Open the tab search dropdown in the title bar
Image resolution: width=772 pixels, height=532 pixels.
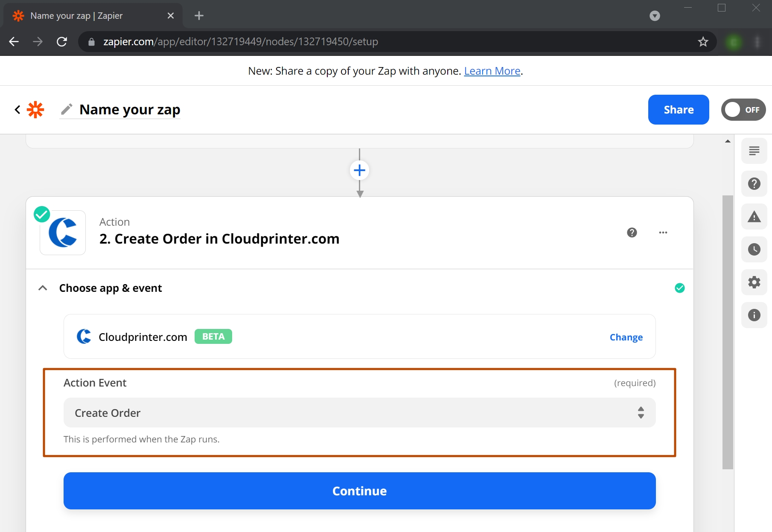tap(655, 16)
